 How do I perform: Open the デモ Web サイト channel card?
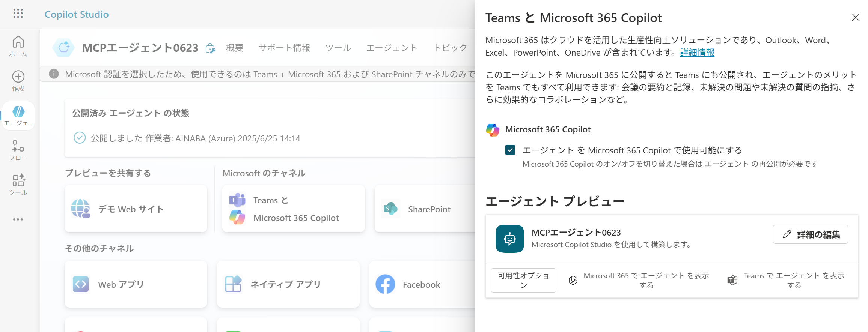(x=136, y=209)
